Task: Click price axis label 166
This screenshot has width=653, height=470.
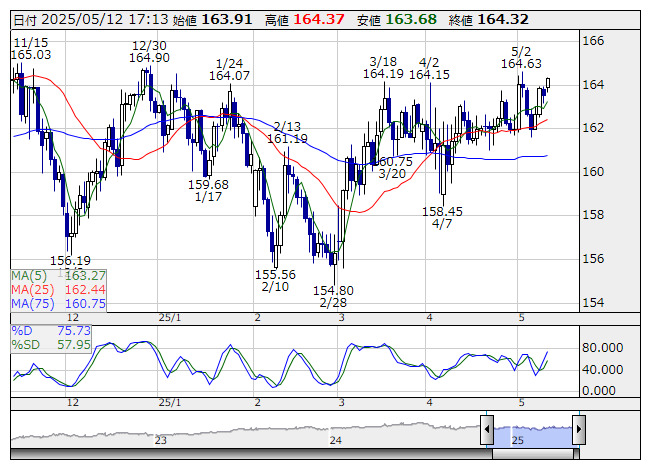Action: pyautogui.click(x=593, y=41)
